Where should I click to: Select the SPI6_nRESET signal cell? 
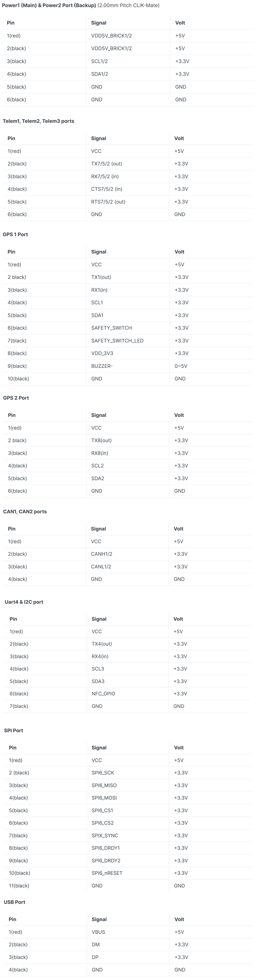107,873
